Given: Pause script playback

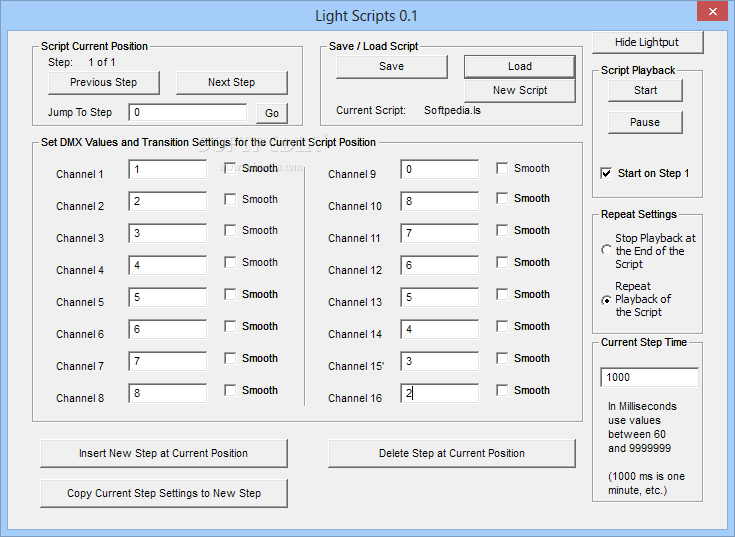Looking at the screenshot, I should pos(645,122).
